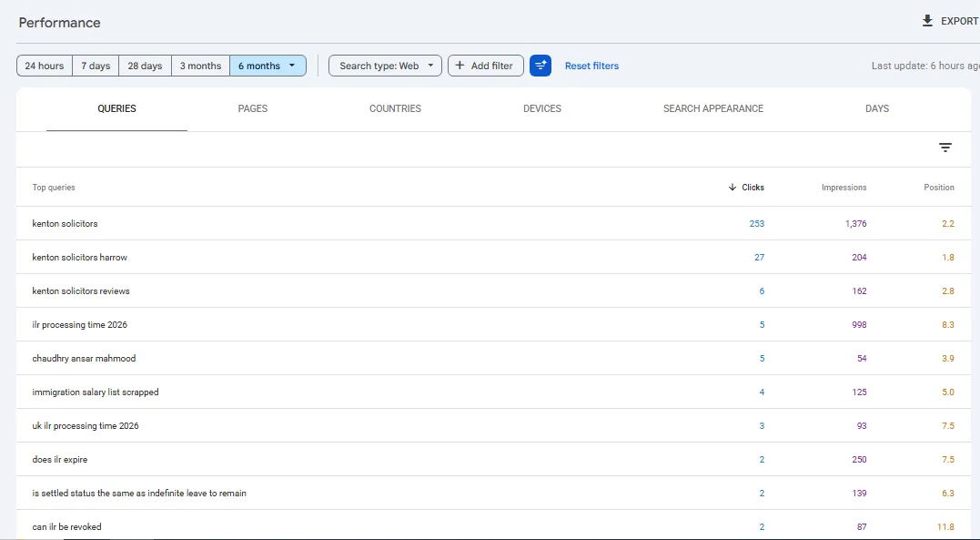Viewport: 980px width, 540px height.
Task: Click the Export download icon
Action: point(927,21)
